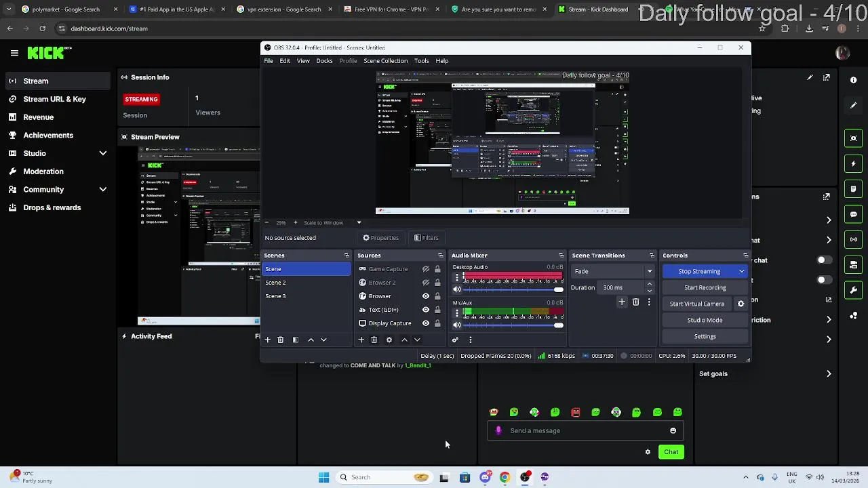Open OBS View menu
Viewport: 868px width, 488px height.
303,61
